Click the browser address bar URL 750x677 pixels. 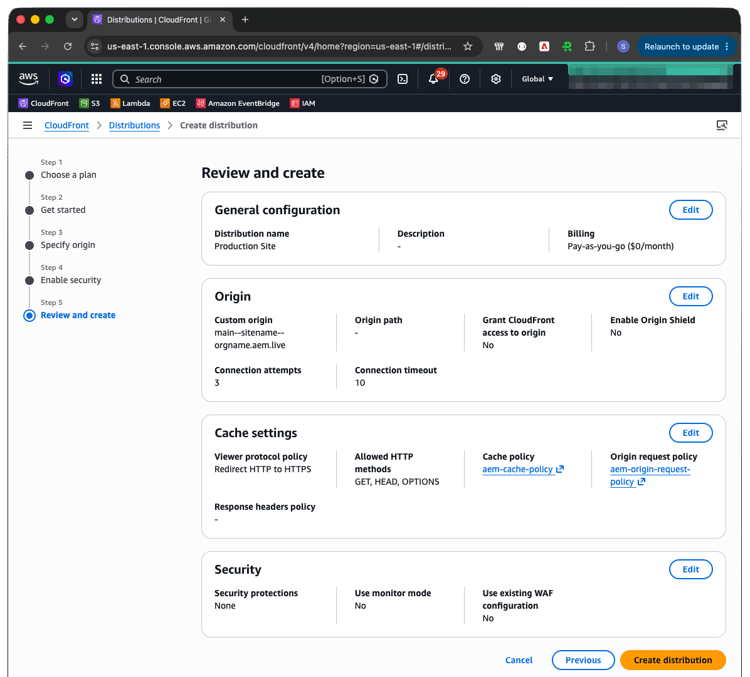[x=279, y=46]
